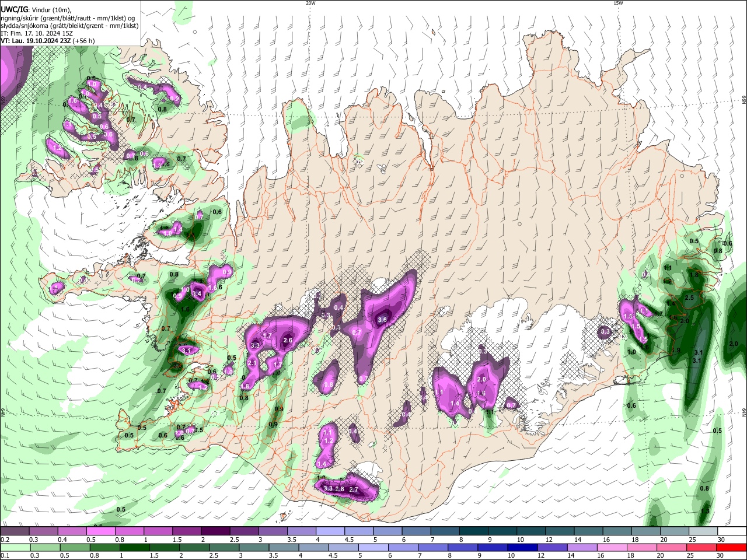This screenshot has height=560, width=747.
Task: Select the lightest green swatch above 0.1 on rain scale
Action: [x=14, y=547]
